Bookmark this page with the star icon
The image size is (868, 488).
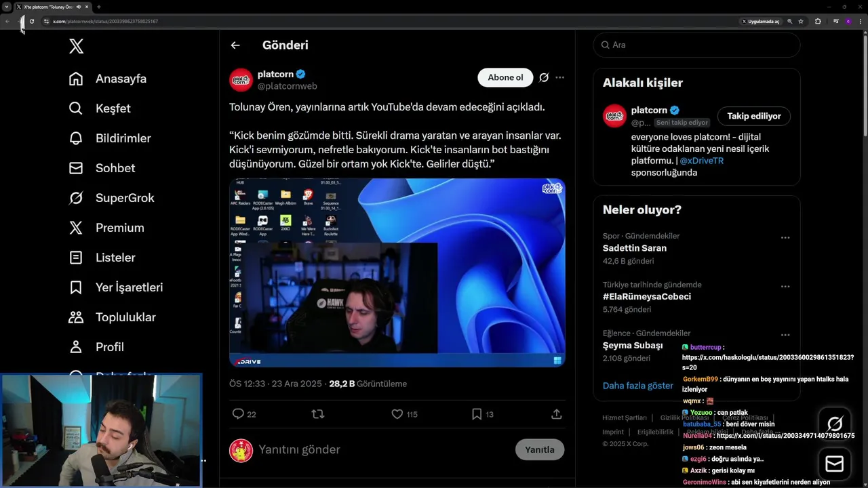[801, 21]
